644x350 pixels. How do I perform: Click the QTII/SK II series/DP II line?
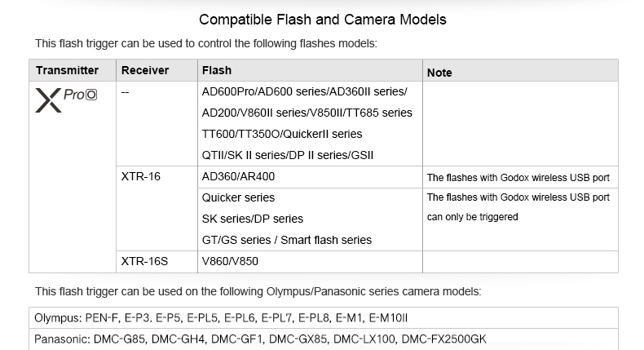(x=288, y=155)
